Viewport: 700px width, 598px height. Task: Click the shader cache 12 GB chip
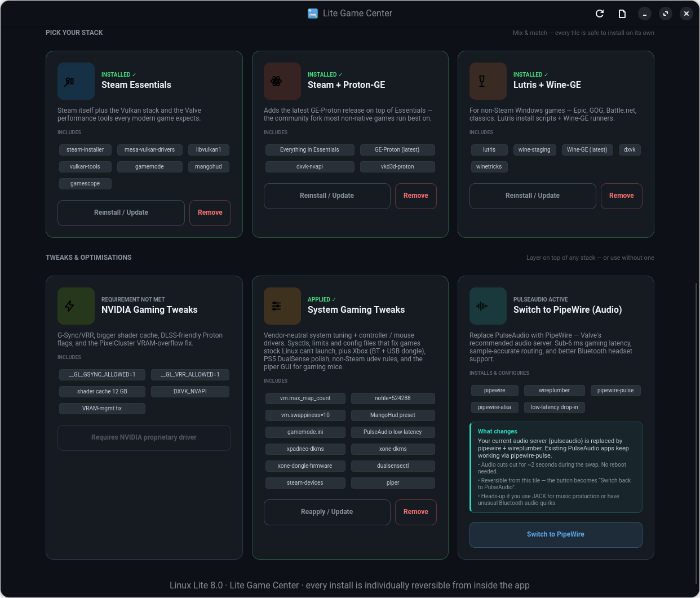point(102,392)
